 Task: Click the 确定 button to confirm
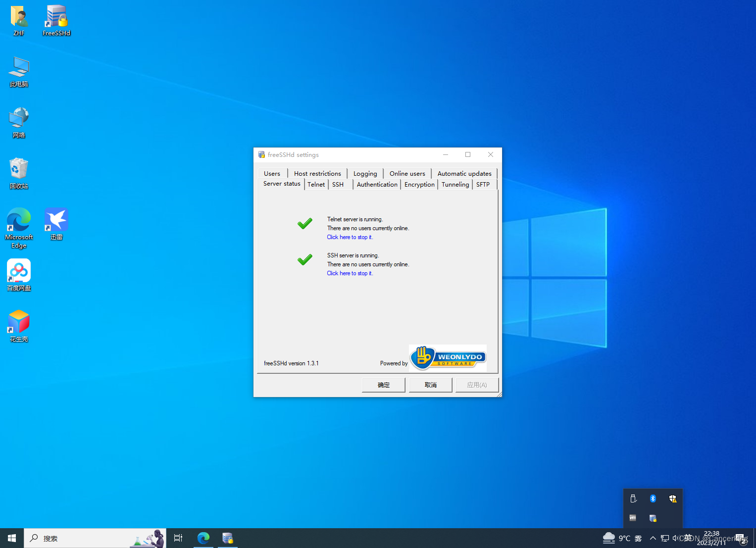[383, 385]
